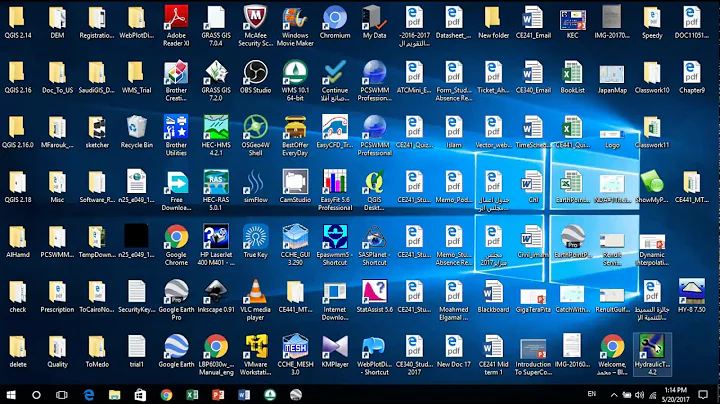This screenshot has width=720, height=404.
Task: Open EasyCFD_Tr shortcut
Action: [335, 132]
